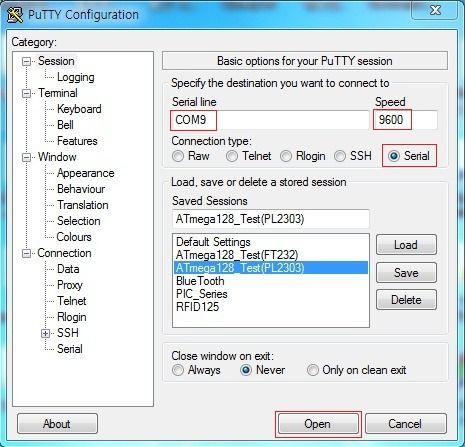Click the Serial line field showing COM9
The width and height of the screenshot is (465, 447).
(x=270, y=120)
